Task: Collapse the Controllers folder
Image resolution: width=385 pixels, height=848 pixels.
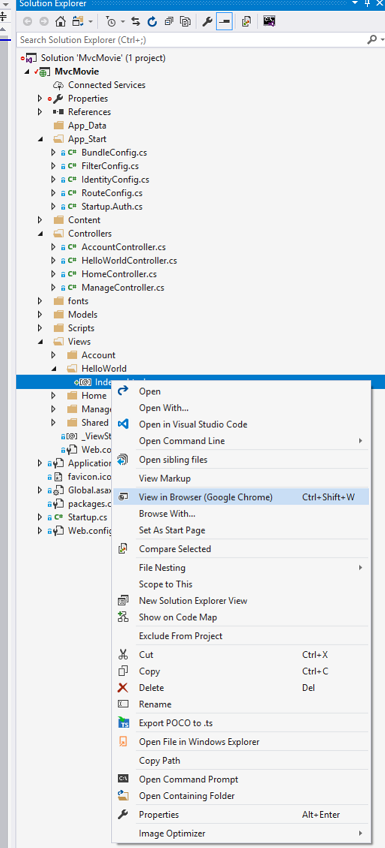Action: pyautogui.click(x=40, y=234)
